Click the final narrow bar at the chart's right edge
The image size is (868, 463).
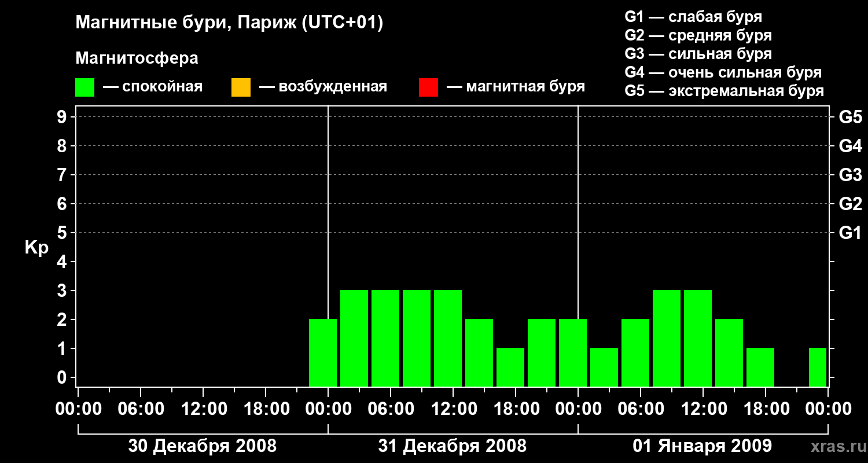click(818, 367)
